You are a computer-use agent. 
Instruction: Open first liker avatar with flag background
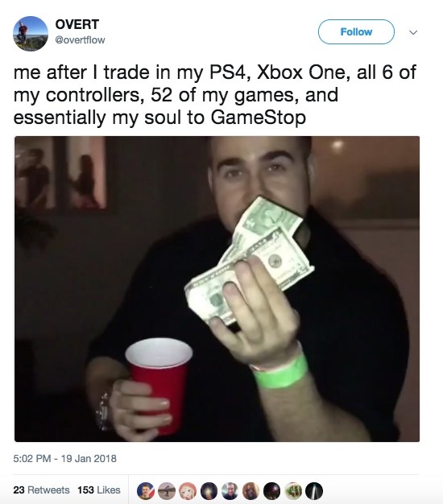[146, 491]
